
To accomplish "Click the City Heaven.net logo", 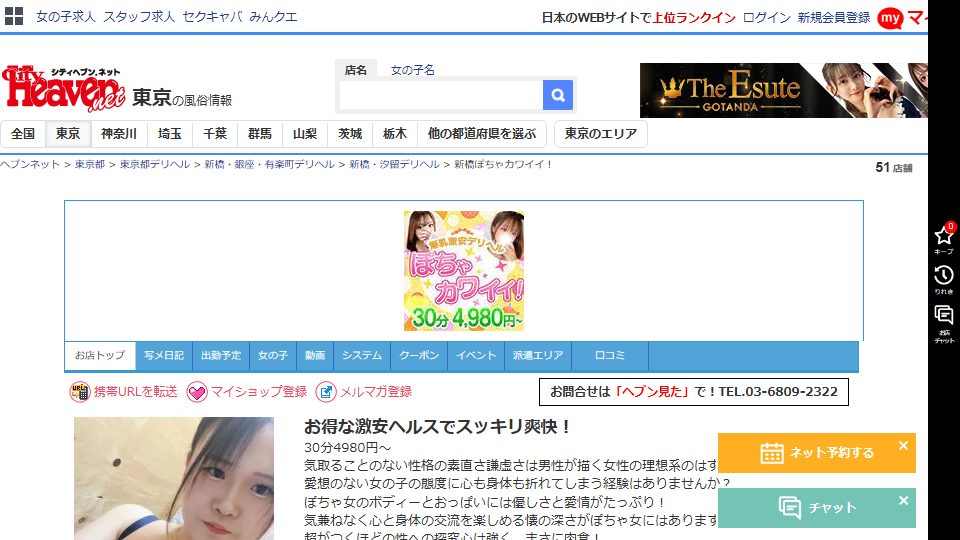I will (64, 88).
